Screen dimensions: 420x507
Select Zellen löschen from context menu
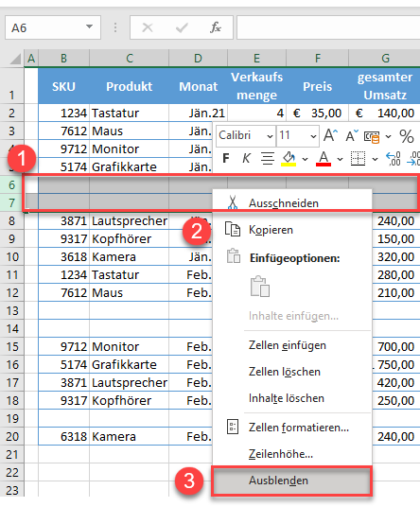[292, 372]
